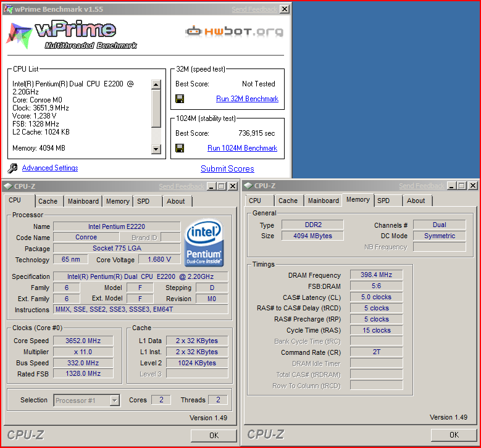Screen dimensions: 481x448
Task: Click the save icon for 32M score
Action: click(x=180, y=99)
